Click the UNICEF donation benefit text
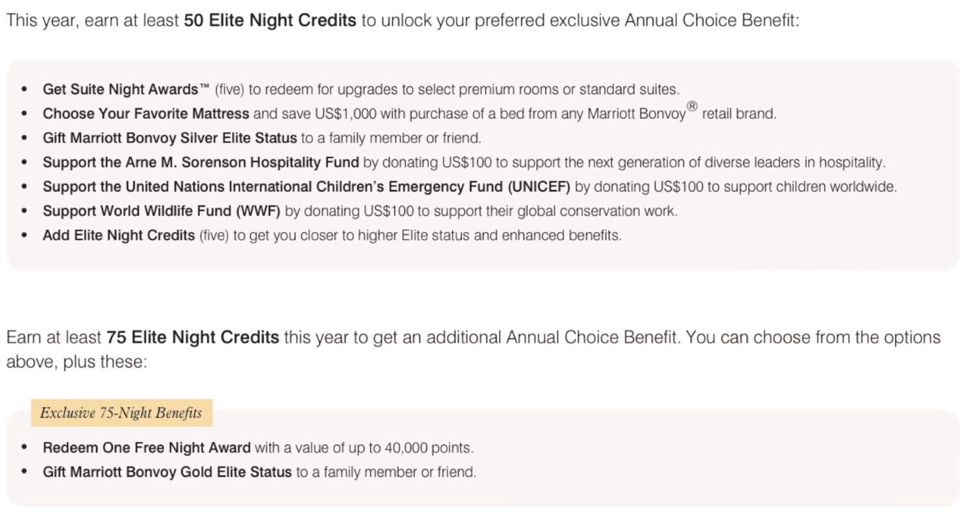Screen dimensions: 980x527 pos(306,187)
